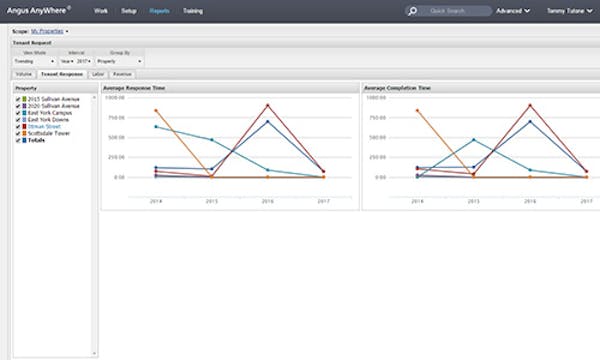Click the property list scroll-down arrow

point(94,353)
